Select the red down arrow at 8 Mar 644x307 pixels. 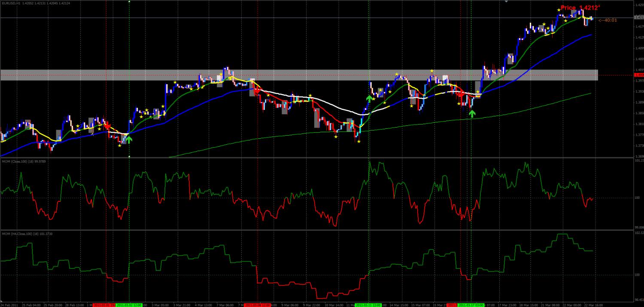click(257, 91)
